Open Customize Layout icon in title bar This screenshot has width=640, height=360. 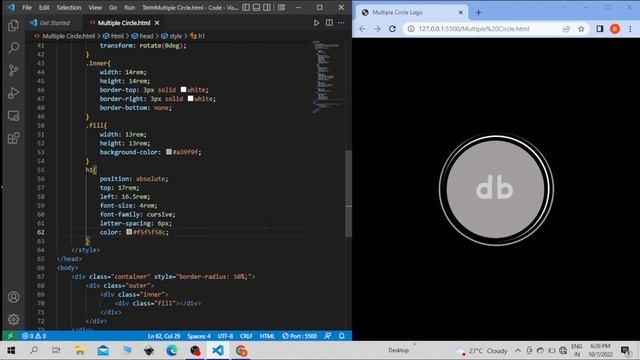(282, 7)
